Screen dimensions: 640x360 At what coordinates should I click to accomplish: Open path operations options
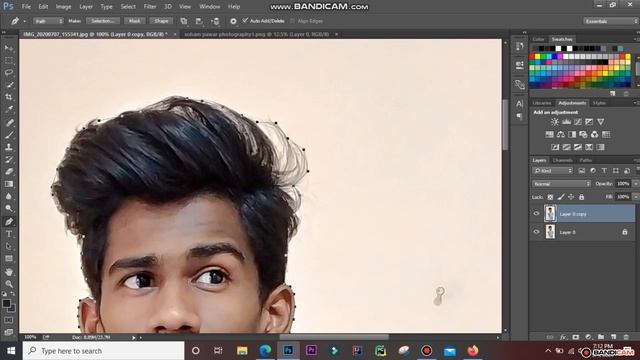184,21
